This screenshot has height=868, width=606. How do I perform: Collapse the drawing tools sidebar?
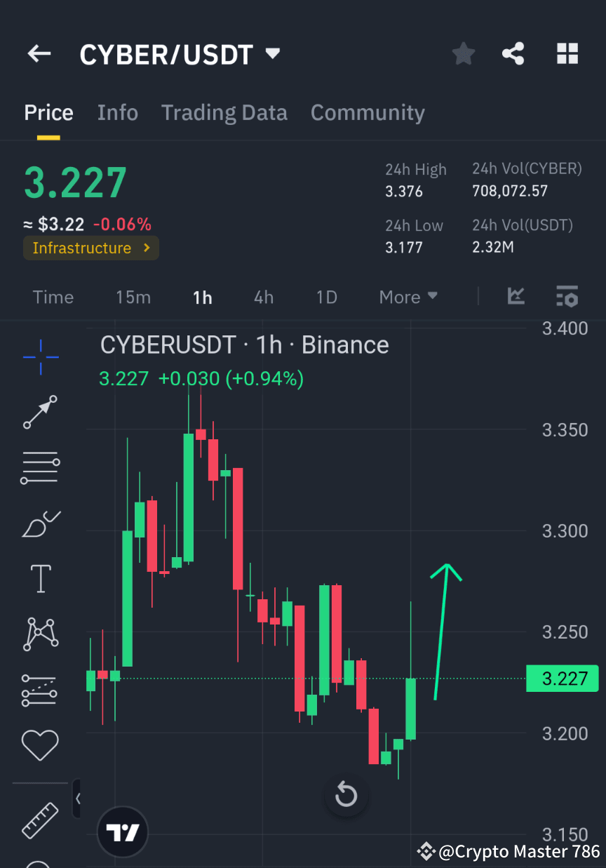coord(79,798)
